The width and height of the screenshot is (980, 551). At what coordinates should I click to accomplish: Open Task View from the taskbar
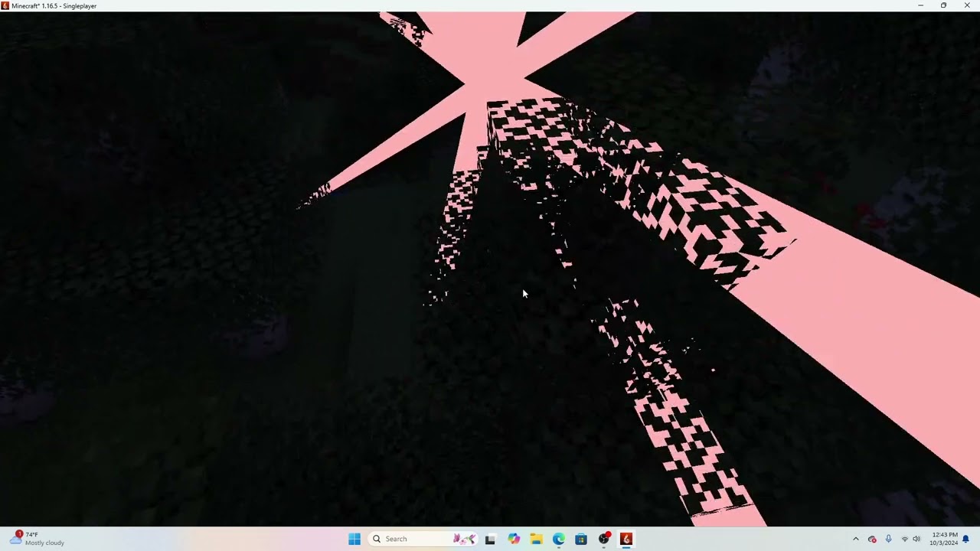tap(490, 539)
